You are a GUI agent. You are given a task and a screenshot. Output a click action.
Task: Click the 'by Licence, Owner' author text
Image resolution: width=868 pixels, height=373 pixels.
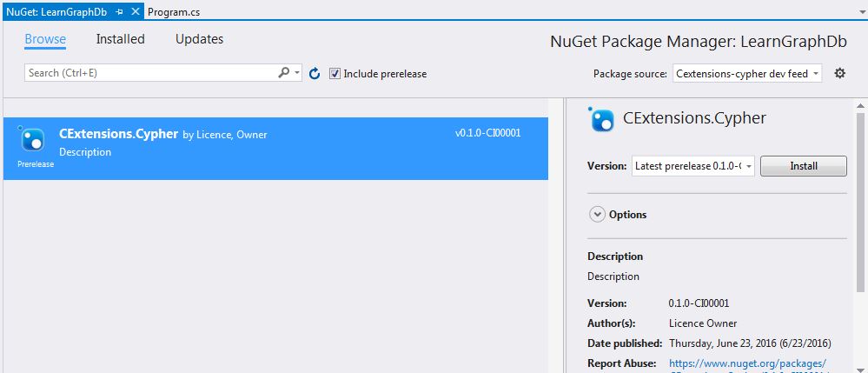tap(225, 135)
